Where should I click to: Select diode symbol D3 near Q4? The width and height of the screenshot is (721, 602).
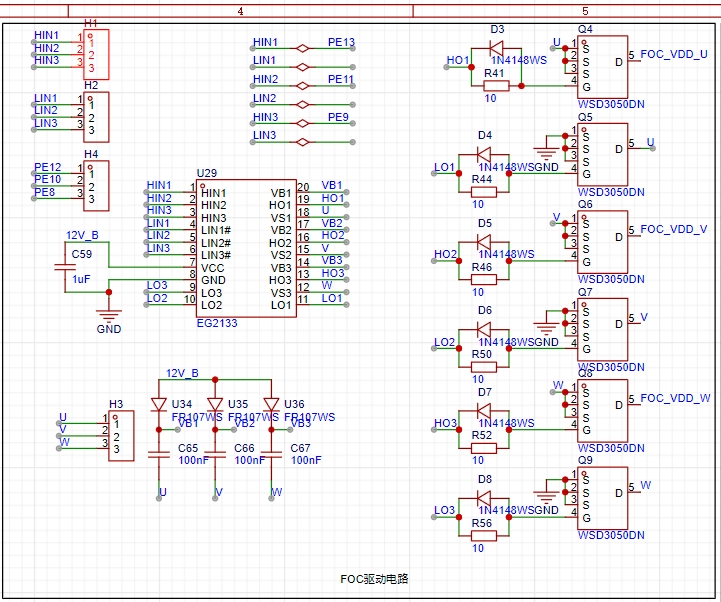click(x=496, y=46)
